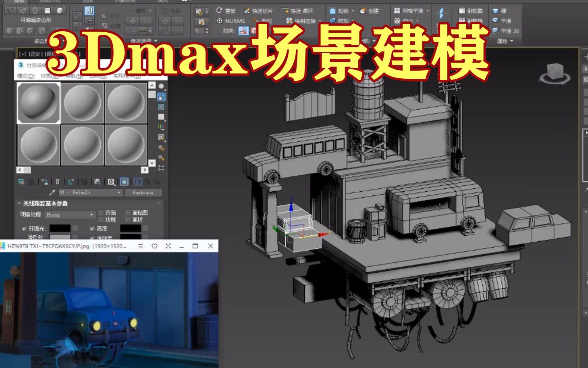
Task: Collapse the 光线跟踪基本参数 rollout
Action: click(19, 203)
